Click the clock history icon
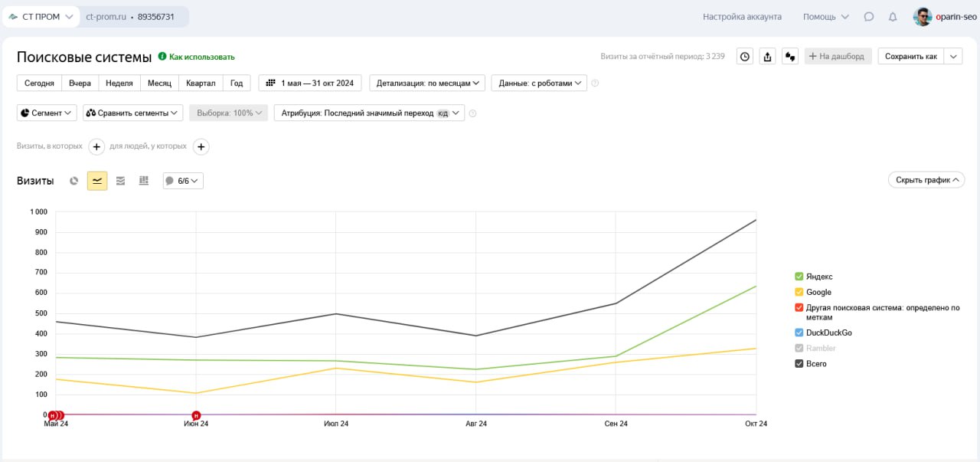Viewport: 980px width, 462px height. click(744, 57)
